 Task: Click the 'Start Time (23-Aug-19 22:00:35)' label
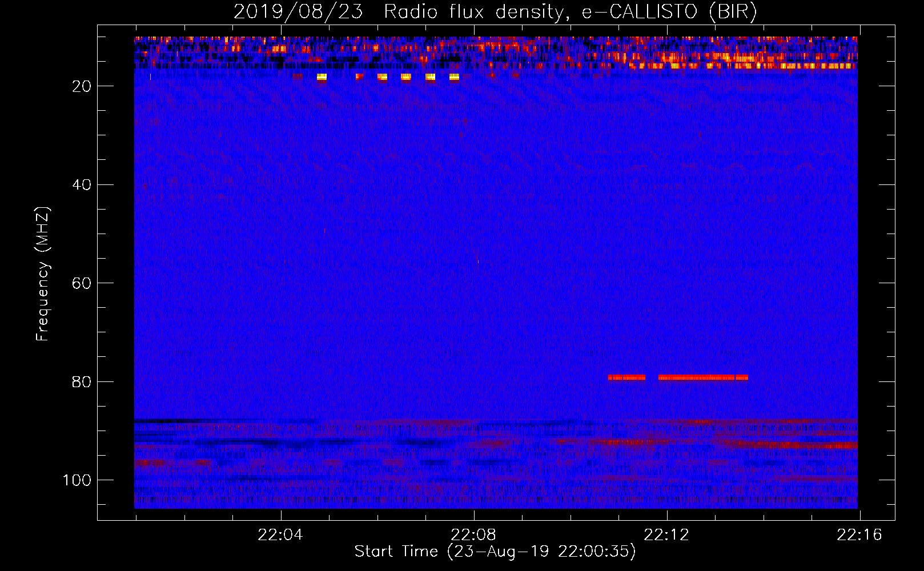(495, 552)
